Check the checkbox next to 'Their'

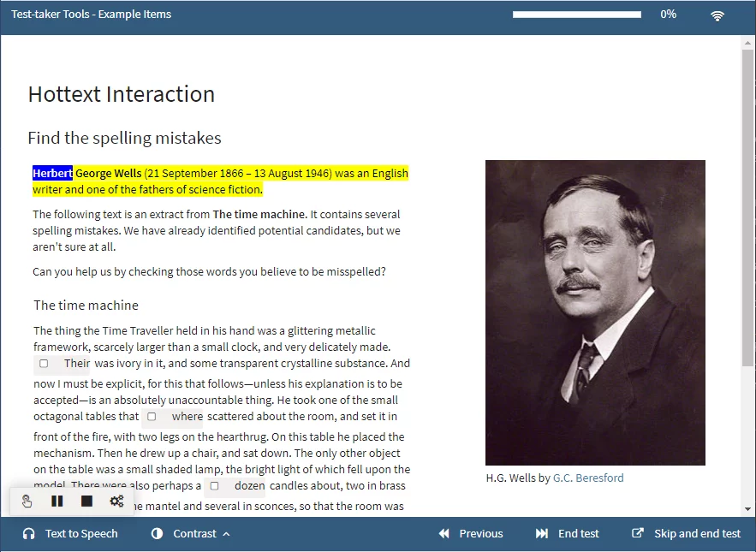pyautogui.click(x=43, y=363)
